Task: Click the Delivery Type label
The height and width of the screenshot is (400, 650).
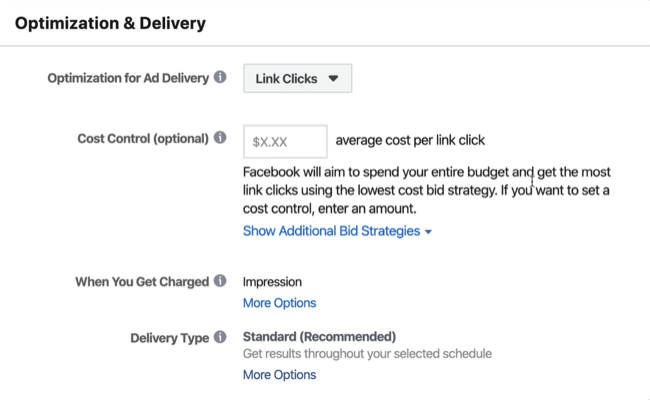Action: (x=170, y=338)
